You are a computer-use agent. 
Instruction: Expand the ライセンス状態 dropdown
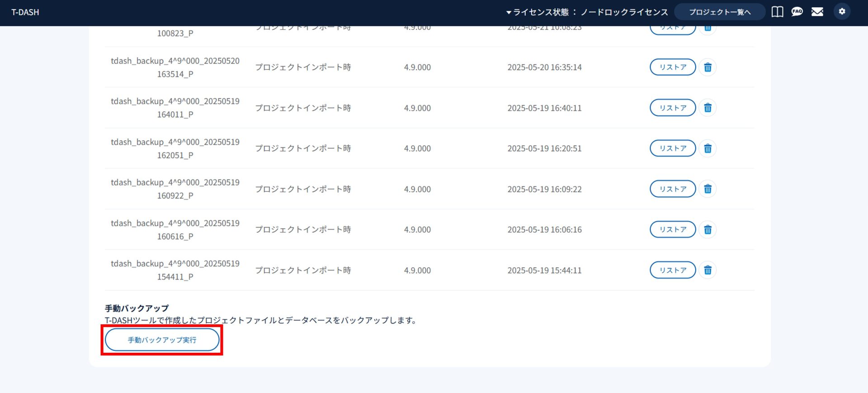coord(587,12)
